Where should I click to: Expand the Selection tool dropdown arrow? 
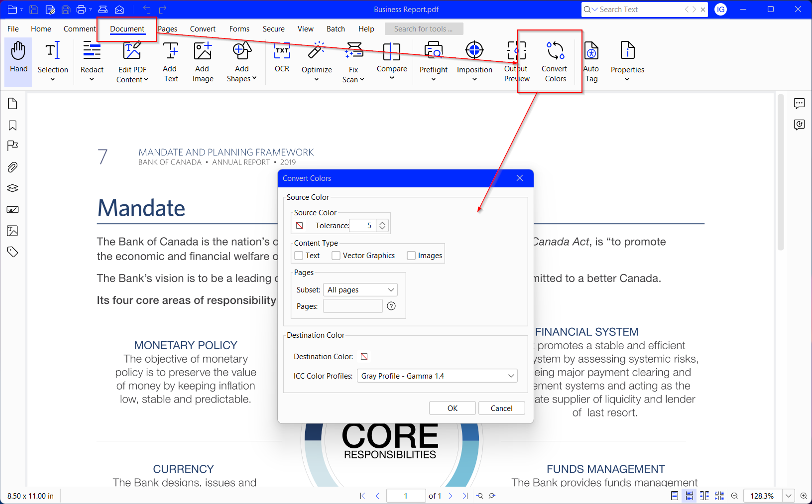[53, 79]
